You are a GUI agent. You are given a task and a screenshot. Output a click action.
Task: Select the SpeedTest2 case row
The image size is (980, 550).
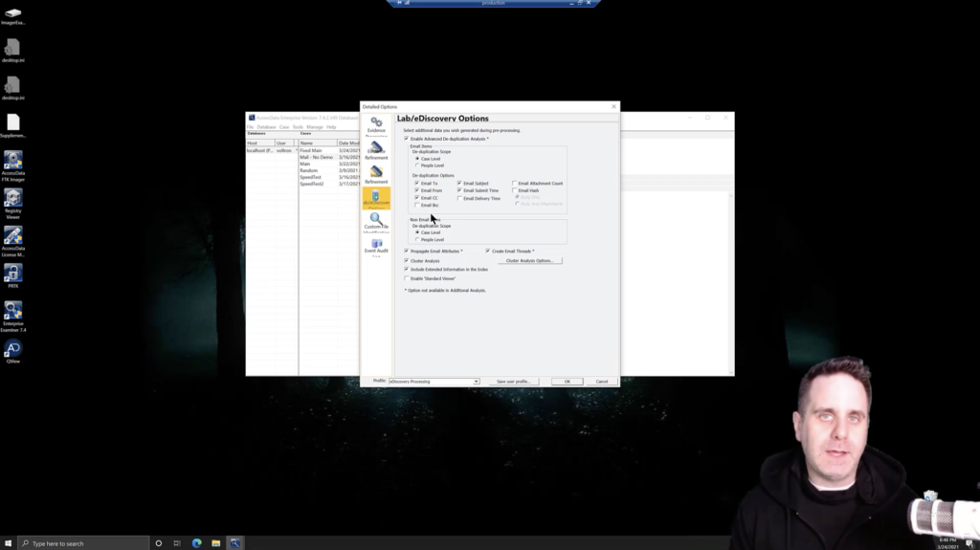(329, 184)
